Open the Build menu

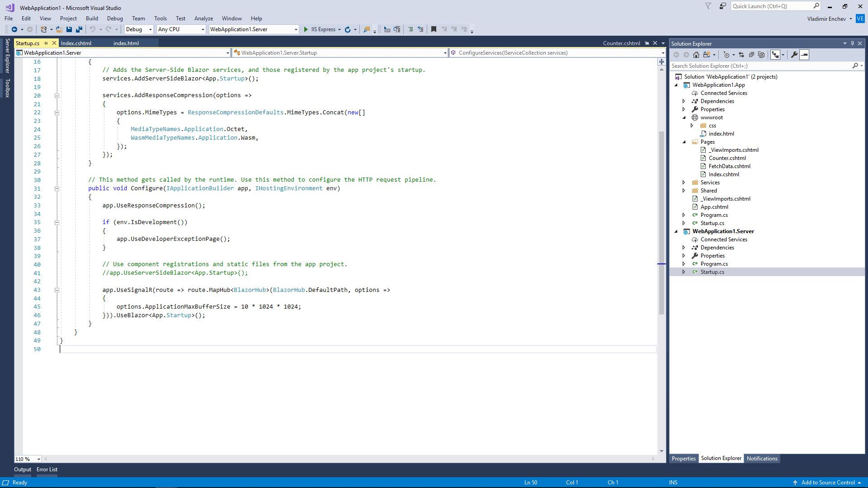[92, 19]
